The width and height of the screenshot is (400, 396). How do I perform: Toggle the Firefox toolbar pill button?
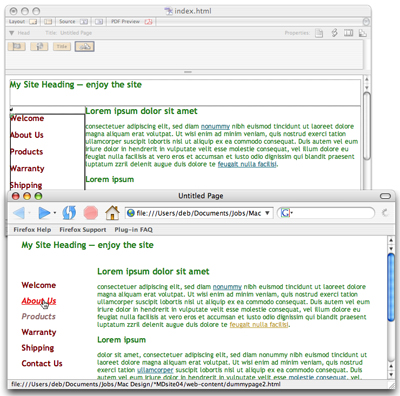point(385,196)
